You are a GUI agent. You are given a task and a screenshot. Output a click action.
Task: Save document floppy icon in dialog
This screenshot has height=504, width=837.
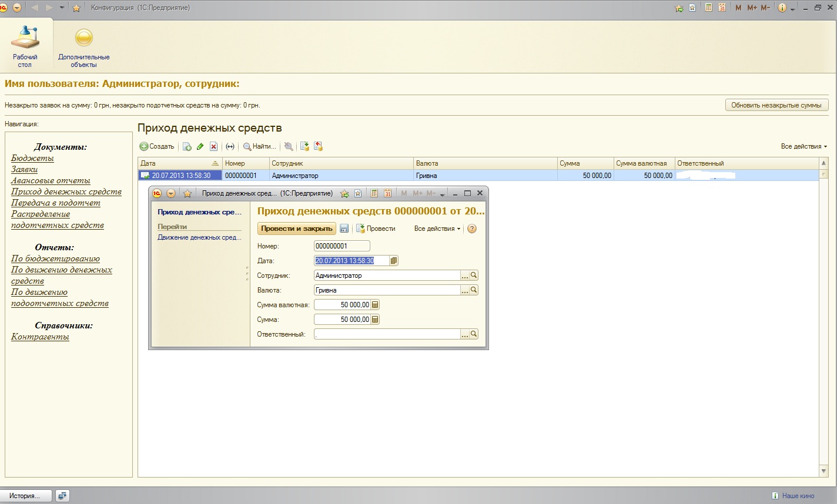pos(344,229)
